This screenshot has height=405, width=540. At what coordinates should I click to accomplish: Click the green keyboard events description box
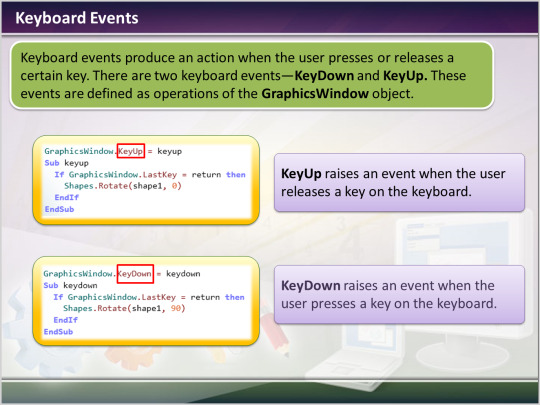click(252, 75)
